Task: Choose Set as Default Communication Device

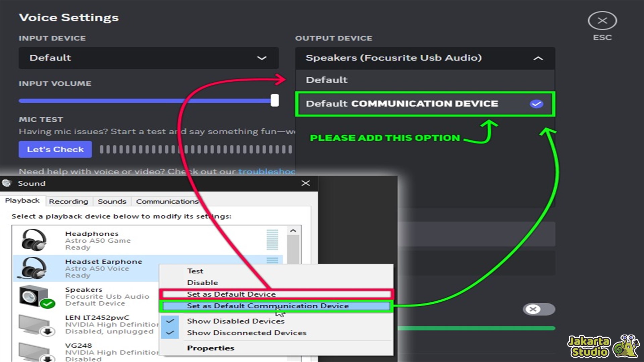Action: [x=268, y=306]
